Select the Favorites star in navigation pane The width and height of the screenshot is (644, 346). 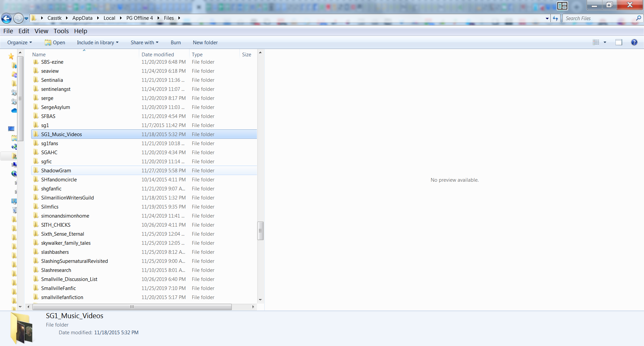pyautogui.click(x=11, y=56)
